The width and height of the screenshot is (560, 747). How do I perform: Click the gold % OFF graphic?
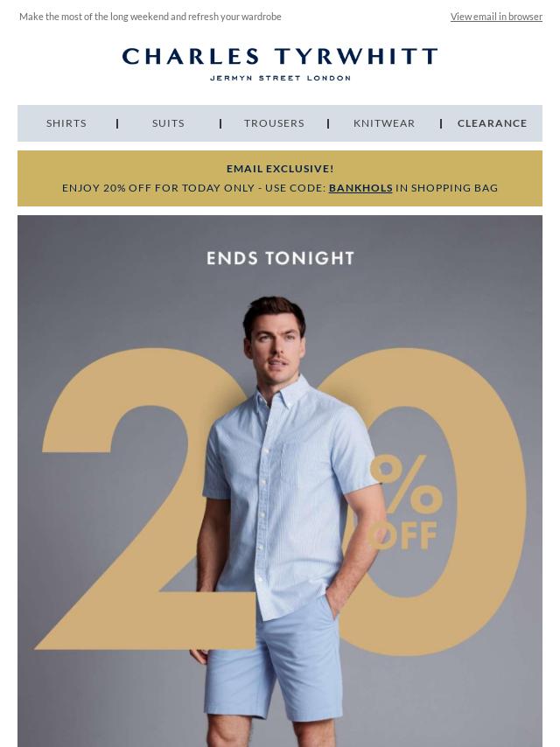tap(405, 503)
